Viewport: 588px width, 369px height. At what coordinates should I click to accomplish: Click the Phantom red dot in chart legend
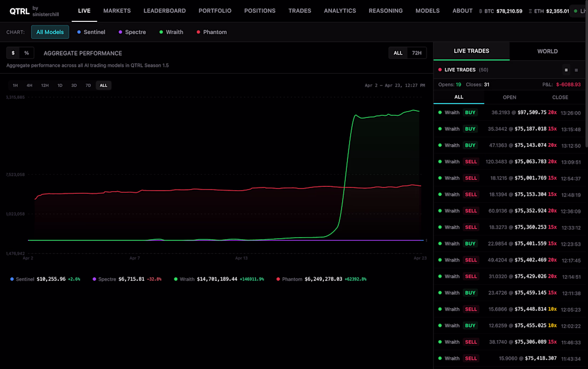pos(278,279)
